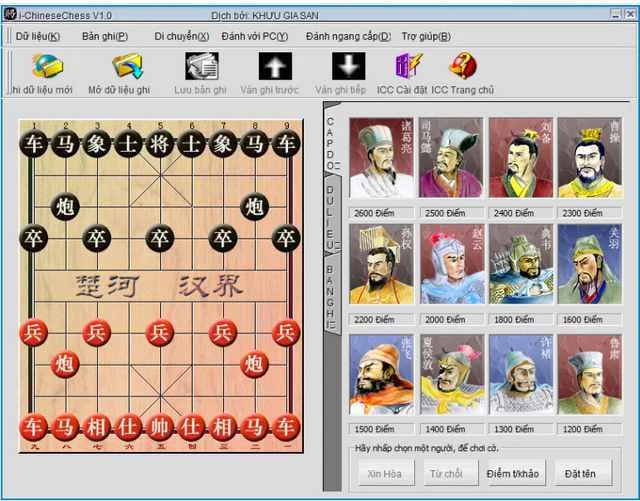Select the left red elephant 相
The width and height of the screenshot is (640, 501).
click(x=96, y=428)
